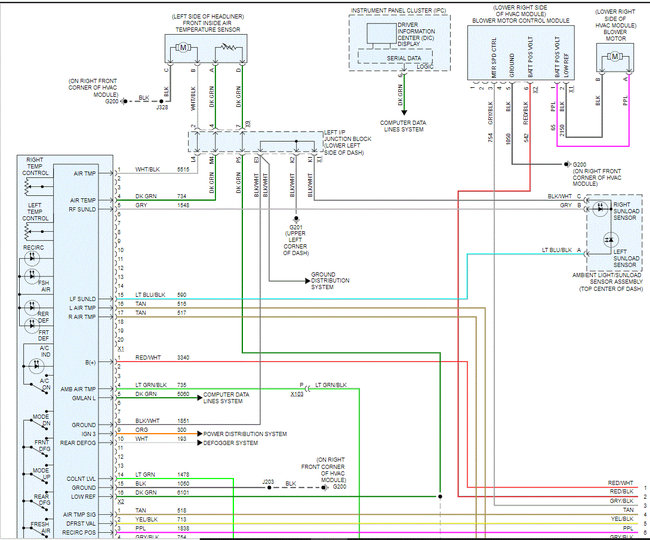Click the "WHT 193" wire label
This screenshot has width=650, height=540.
tap(161, 438)
